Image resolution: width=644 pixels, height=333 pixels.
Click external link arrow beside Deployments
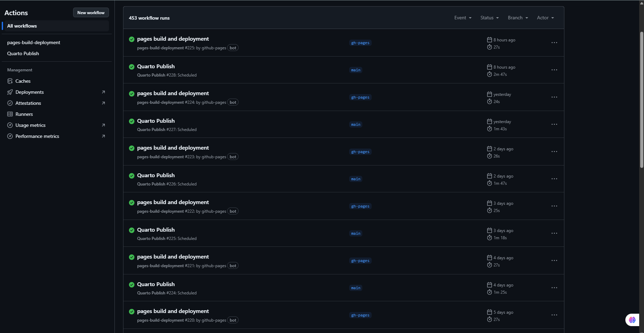coord(103,92)
